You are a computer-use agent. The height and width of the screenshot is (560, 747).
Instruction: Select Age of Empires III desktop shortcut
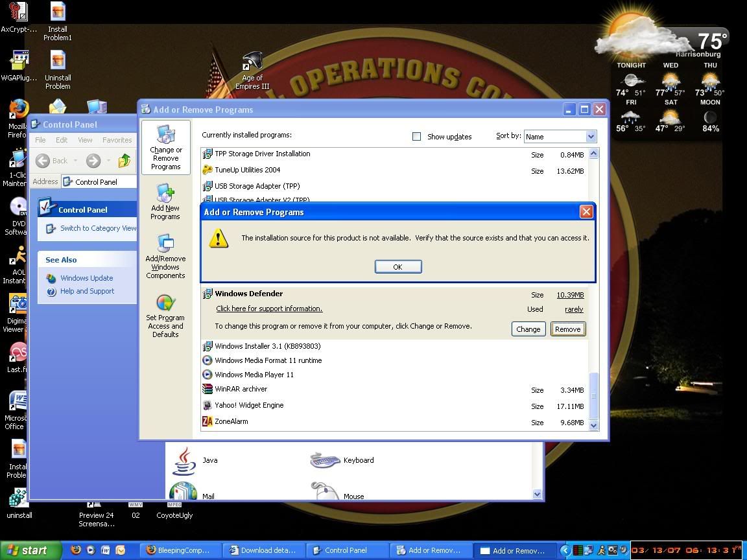[252, 71]
